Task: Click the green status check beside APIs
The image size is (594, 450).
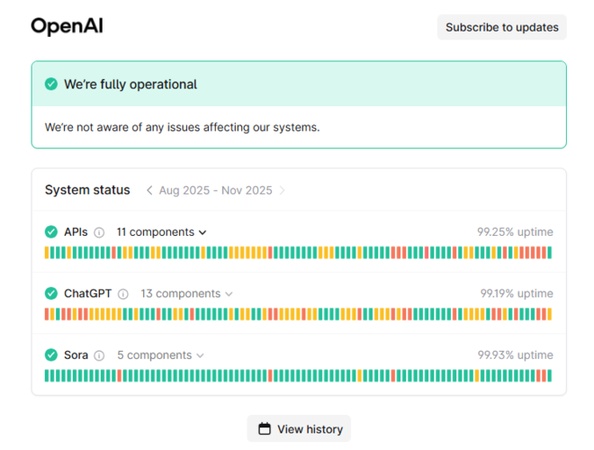Action: coord(51,231)
